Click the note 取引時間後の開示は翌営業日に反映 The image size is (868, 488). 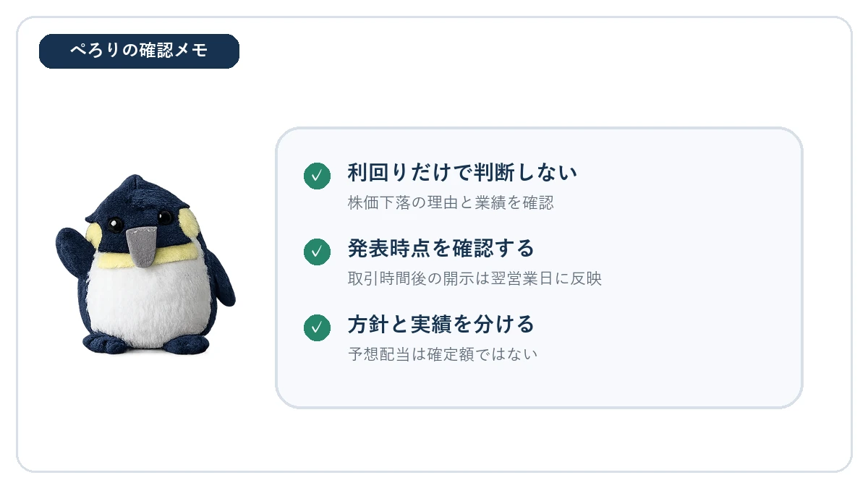click(x=475, y=279)
